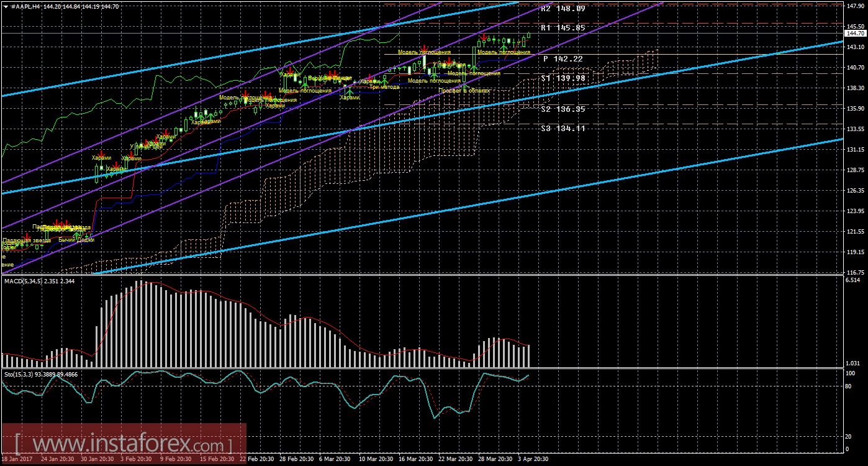The width and height of the screenshot is (868, 466).
Task: Click the current price tag 144.70
Action: point(856,34)
